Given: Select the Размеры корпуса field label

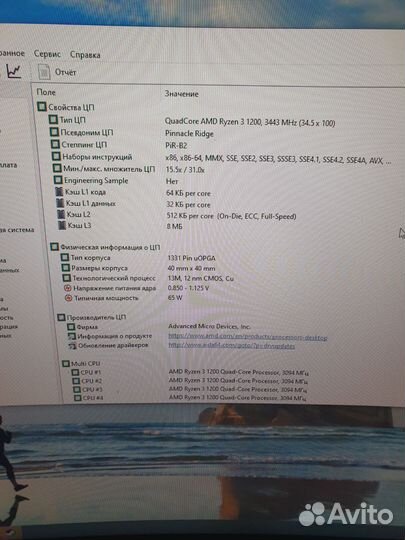Looking at the screenshot, I should click(100, 268).
